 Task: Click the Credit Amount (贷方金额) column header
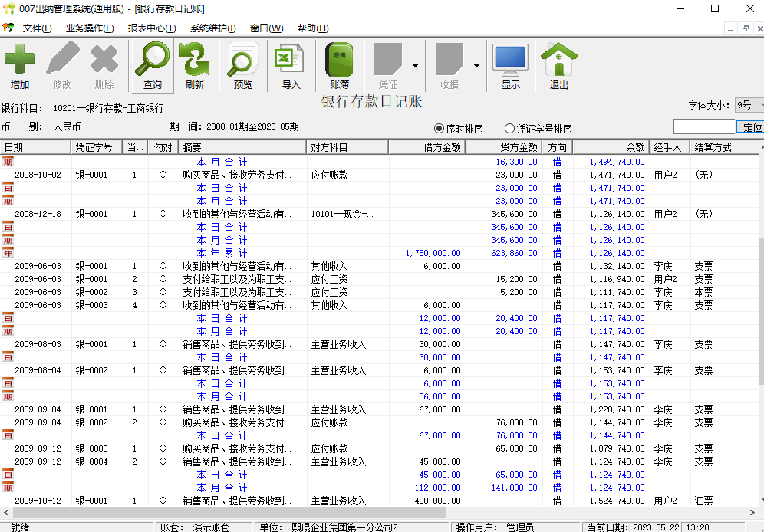point(504,147)
